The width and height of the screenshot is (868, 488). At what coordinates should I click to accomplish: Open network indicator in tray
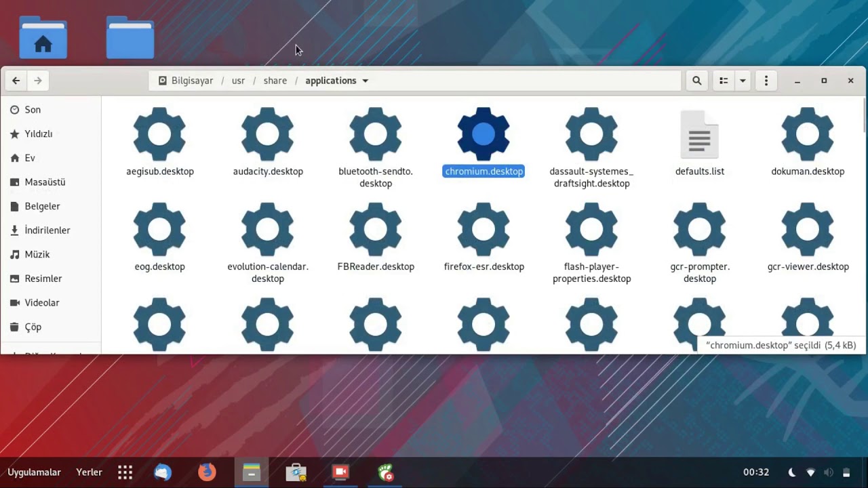810,472
